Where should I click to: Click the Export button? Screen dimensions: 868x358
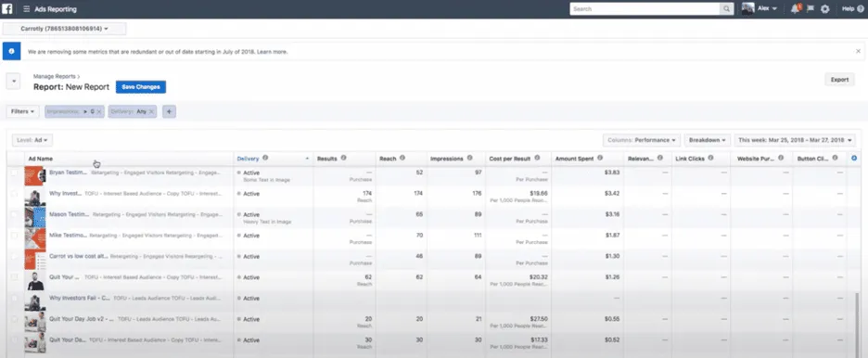pos(839,80)
